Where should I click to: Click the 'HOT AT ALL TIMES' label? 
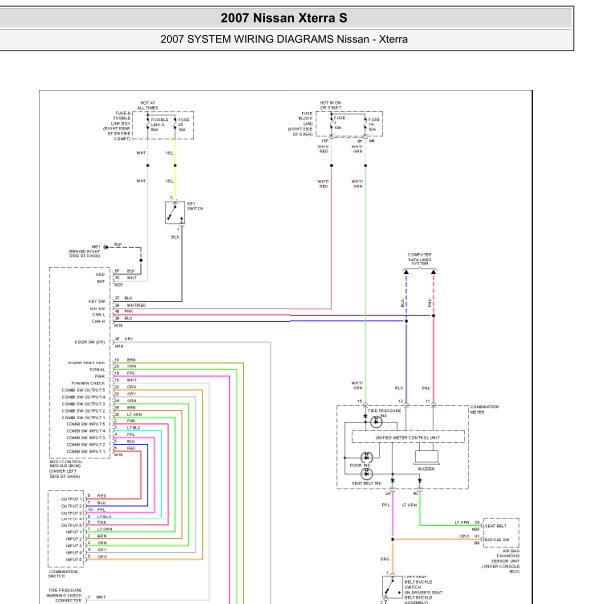click(x=147, y=106)
